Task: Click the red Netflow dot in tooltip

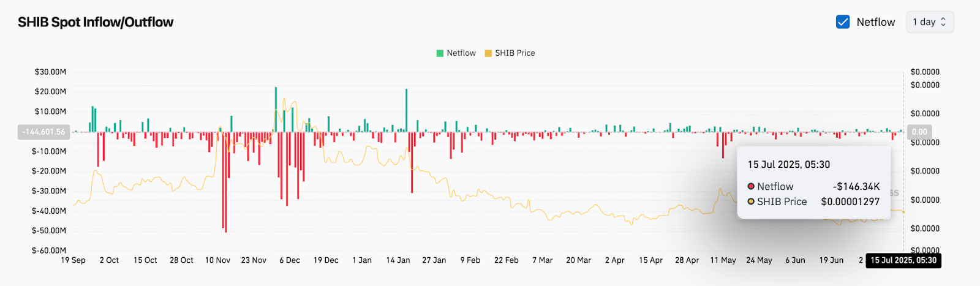Action: pos(751,186)
